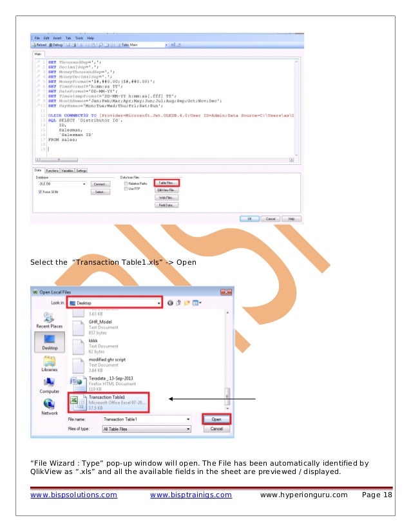Click the Select... button

tap(100, 192)
